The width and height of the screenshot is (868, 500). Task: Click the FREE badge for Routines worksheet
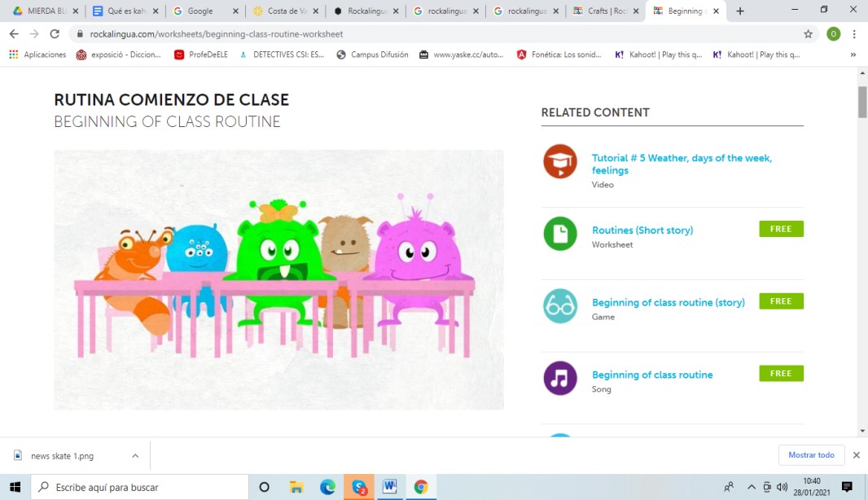click(781, 229)
